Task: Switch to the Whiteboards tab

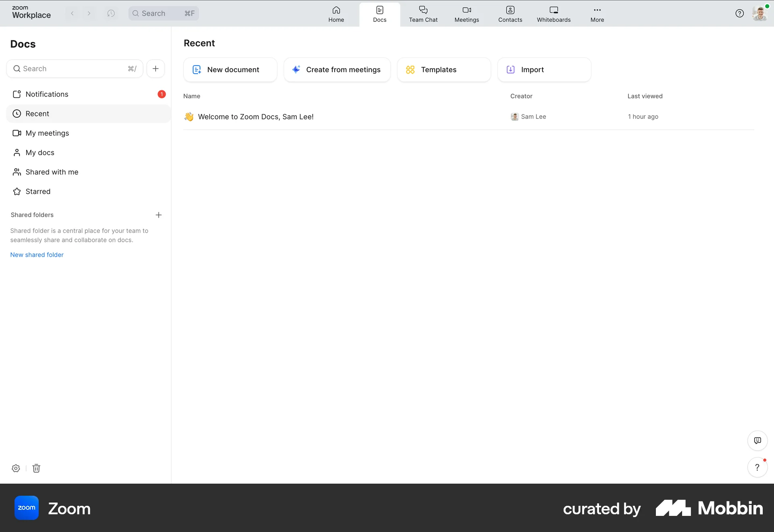Action: [553, 14]
